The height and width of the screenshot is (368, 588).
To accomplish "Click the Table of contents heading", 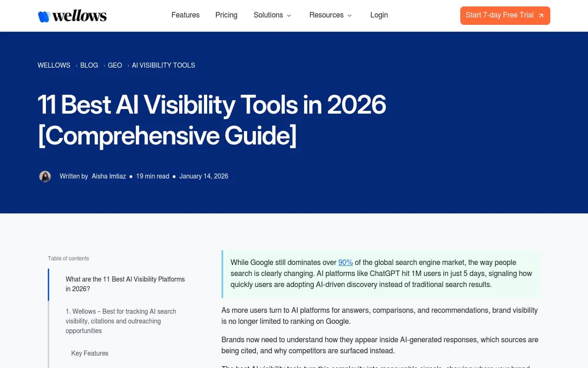I will (x=68, y=259).
